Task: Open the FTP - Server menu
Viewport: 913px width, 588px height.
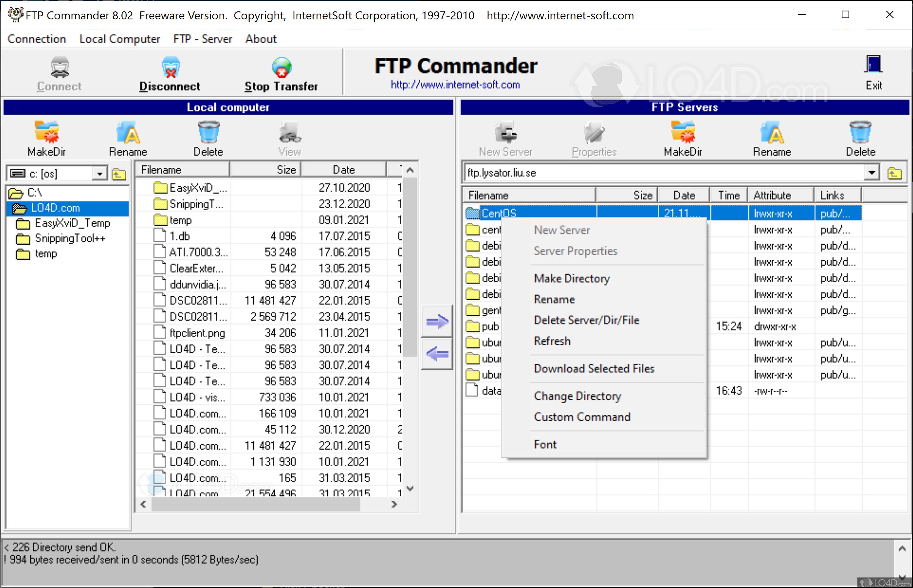Action: 202,39
